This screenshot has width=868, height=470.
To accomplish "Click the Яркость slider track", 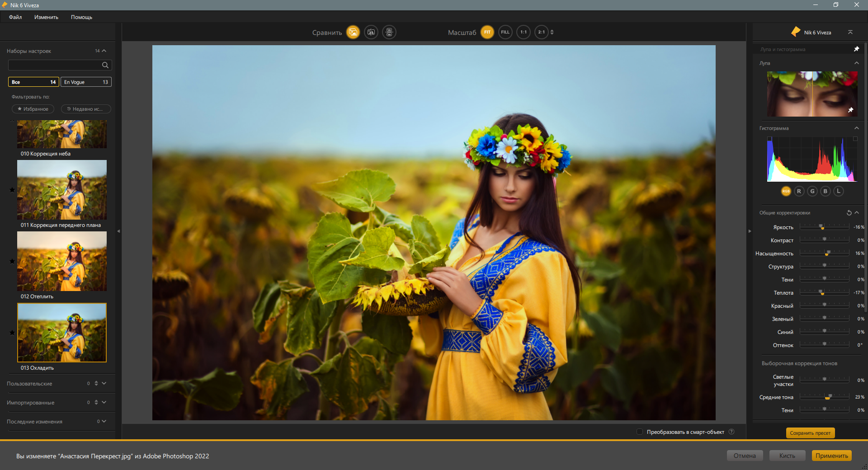I will [x=824, y=227].
